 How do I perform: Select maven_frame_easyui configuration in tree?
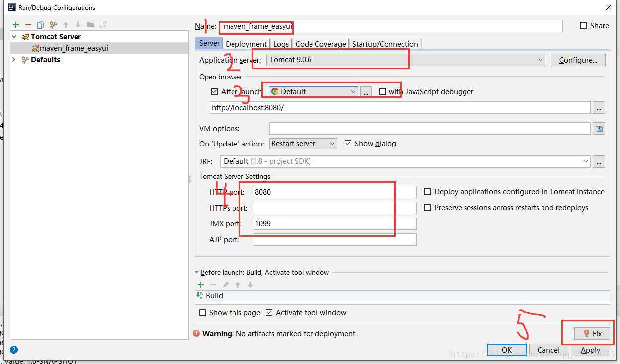(x=99, y=48)
